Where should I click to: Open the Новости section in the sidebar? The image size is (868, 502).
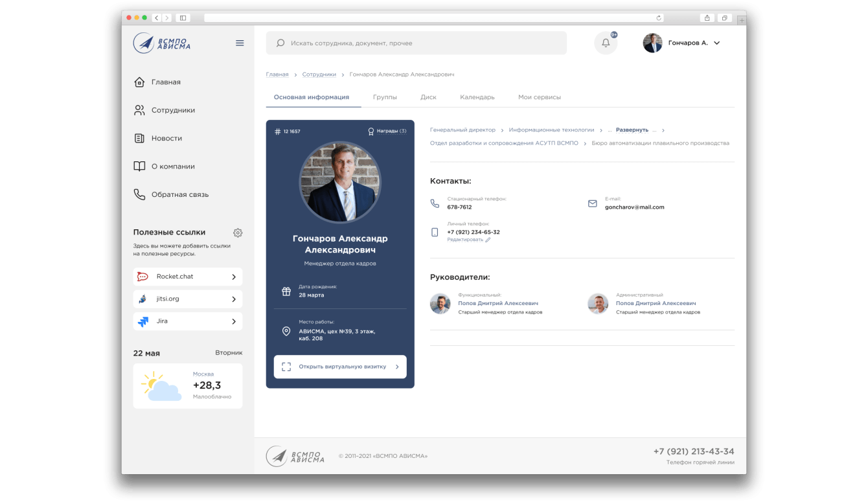(x=157, y=138)
